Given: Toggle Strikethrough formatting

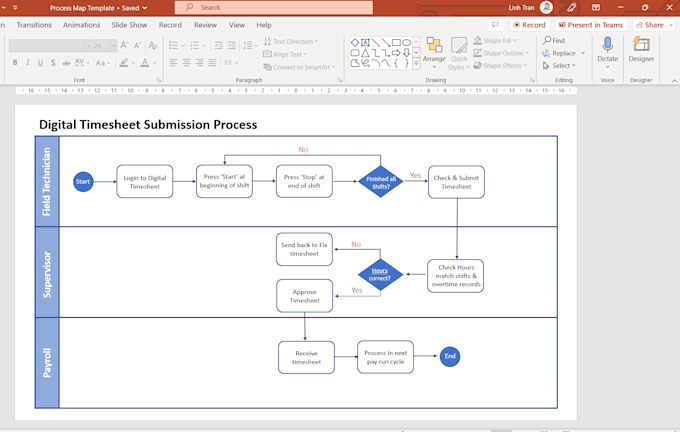Looking at the screenshot, I should click(x=66, y=62).
